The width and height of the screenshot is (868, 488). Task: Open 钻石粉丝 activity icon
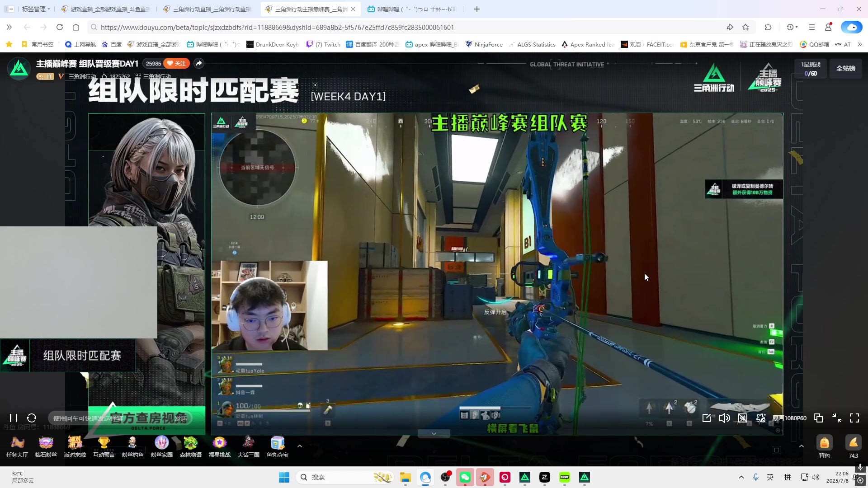46,446
